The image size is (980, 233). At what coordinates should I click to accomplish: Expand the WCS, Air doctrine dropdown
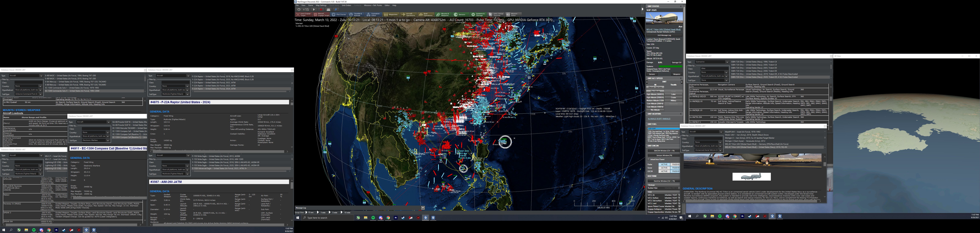(679, 195)
